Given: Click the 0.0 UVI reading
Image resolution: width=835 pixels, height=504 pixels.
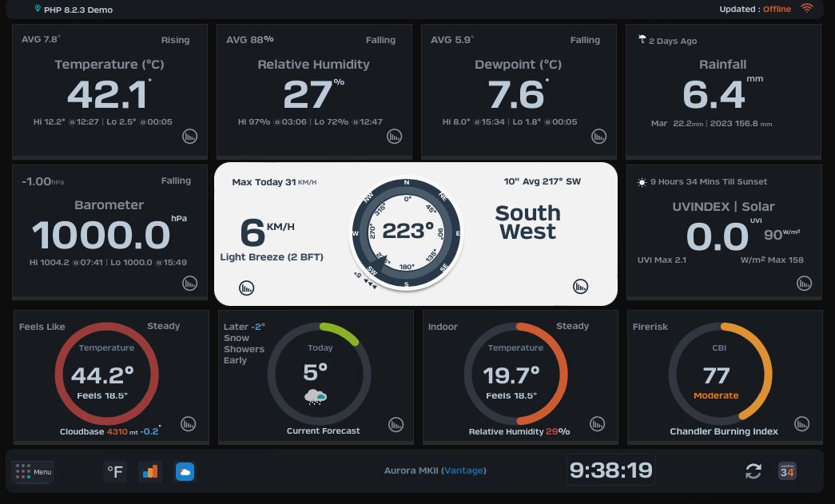Looking at the screenshot, I should [718, 237].
